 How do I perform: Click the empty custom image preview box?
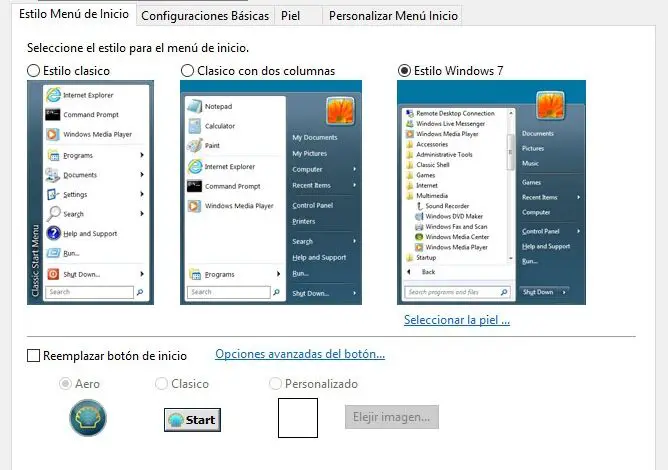[298, 418]
